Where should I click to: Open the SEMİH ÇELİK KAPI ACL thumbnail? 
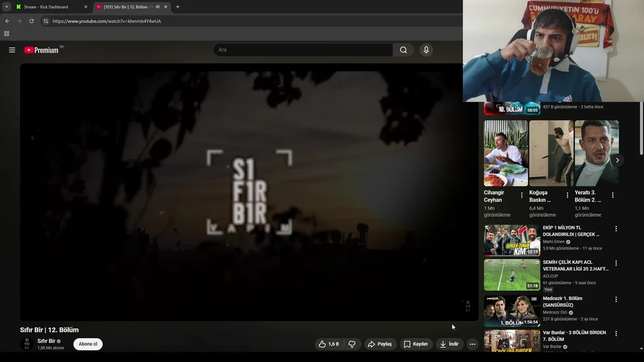coord(512,275)
